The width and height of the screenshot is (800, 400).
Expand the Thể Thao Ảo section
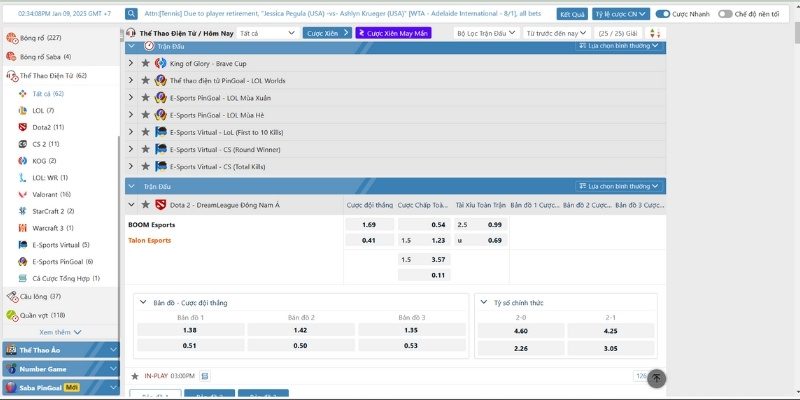point(61,350)
